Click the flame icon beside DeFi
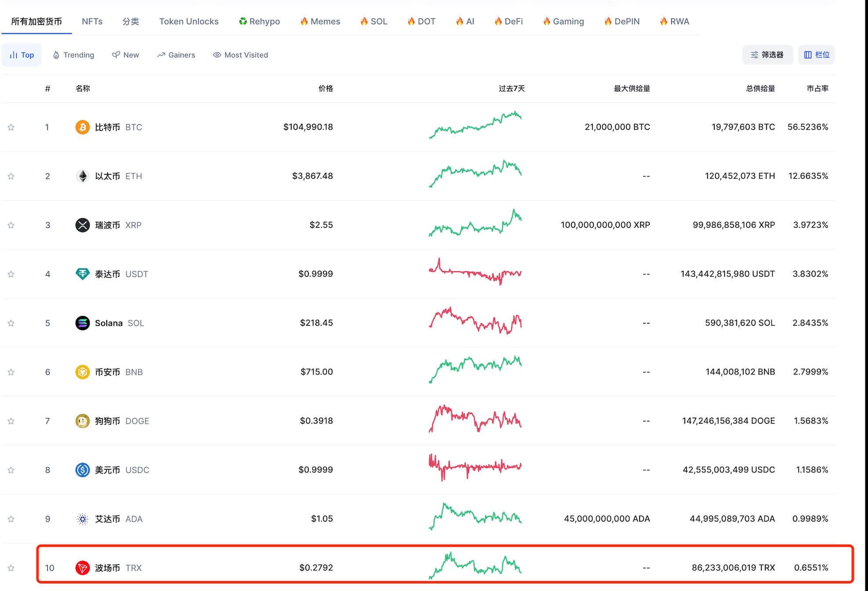 [x=498, y=21]
